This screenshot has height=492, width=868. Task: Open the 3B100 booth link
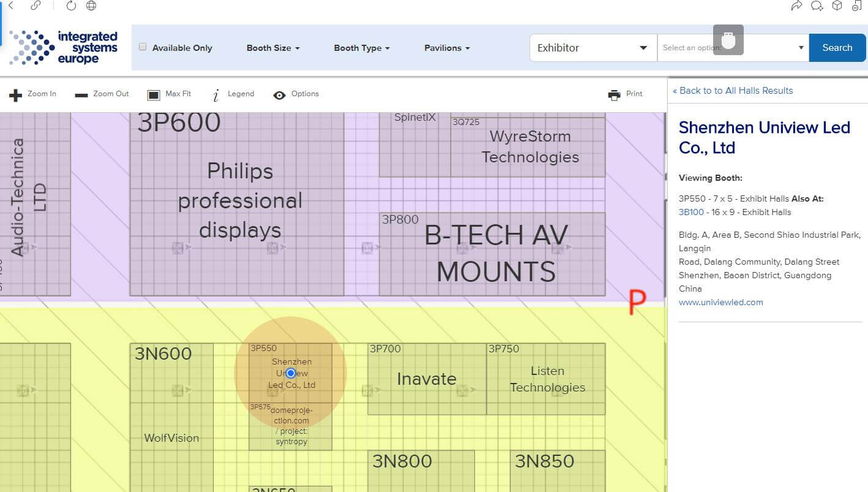point(691,213)
